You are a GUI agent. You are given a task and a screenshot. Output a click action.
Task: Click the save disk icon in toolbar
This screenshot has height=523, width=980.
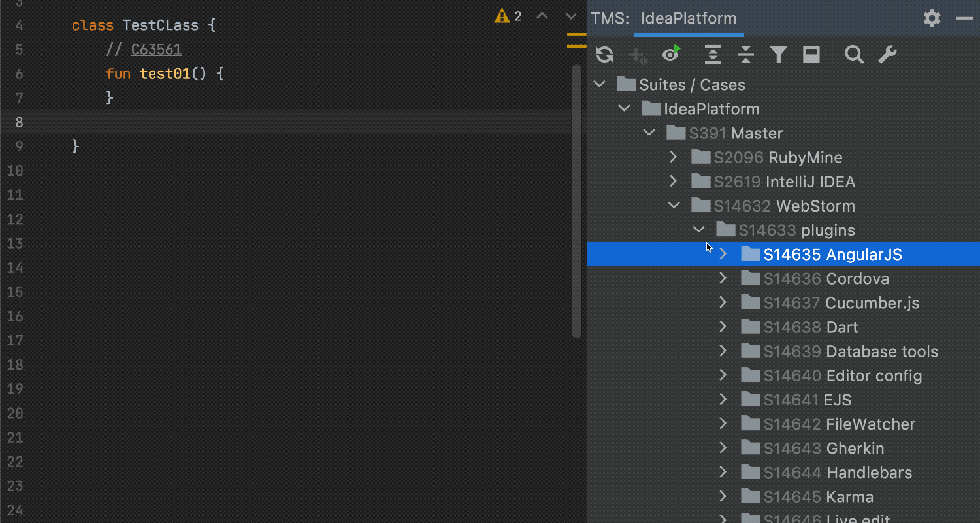(811, 55)
